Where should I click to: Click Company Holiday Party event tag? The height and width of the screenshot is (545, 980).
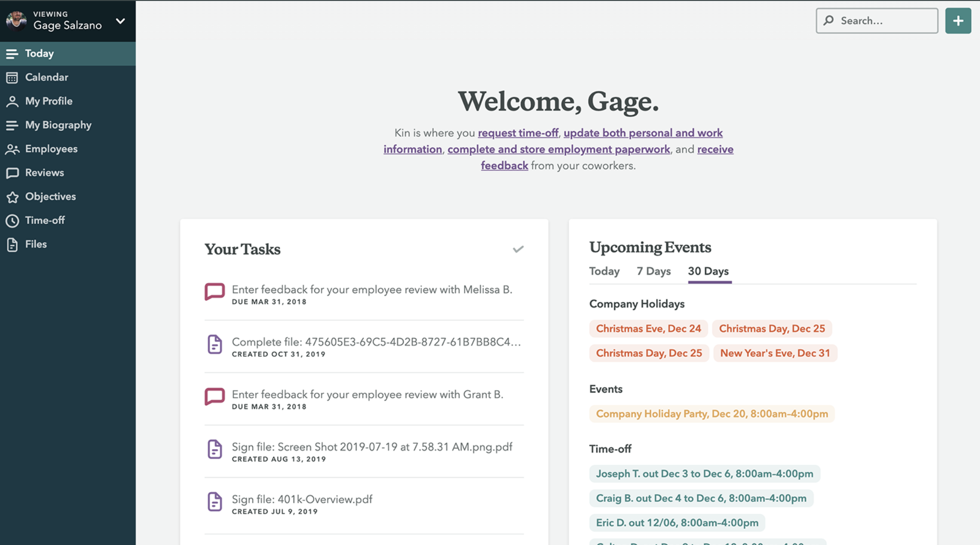(712, 414)
